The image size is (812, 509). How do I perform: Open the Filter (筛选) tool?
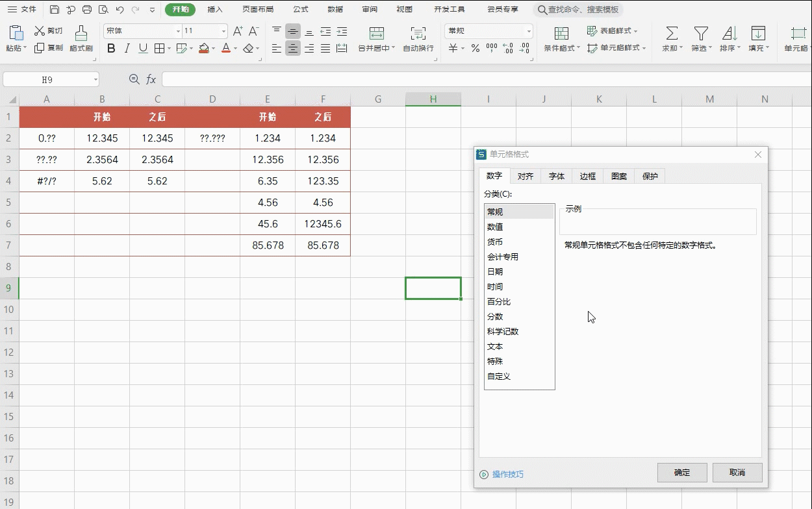point(700,37)
